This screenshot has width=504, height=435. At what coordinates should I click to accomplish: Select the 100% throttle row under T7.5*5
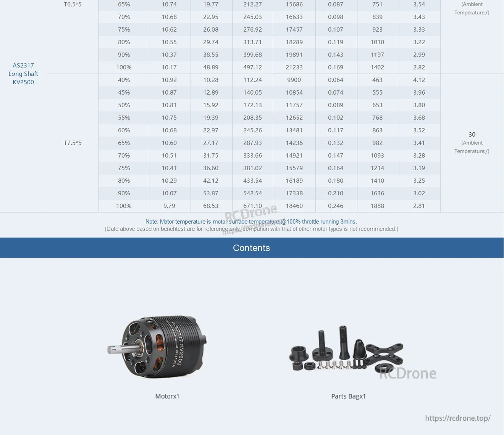tap(124, 206)
